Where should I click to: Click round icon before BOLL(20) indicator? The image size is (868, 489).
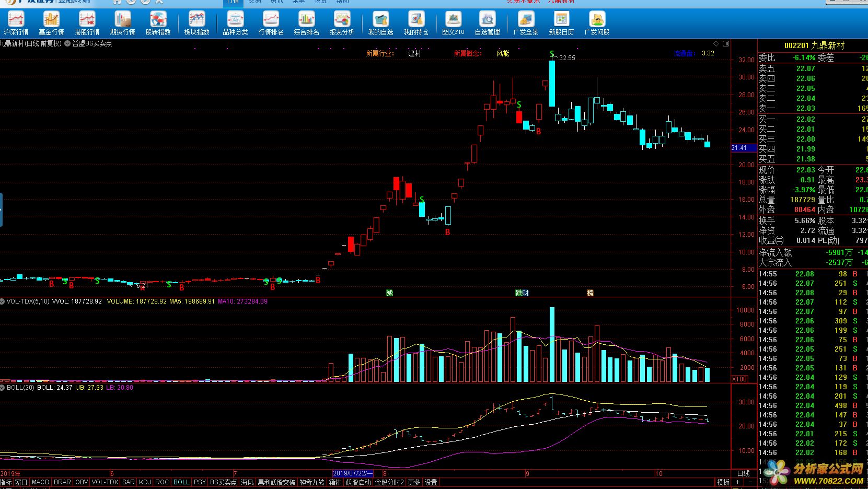3,388
